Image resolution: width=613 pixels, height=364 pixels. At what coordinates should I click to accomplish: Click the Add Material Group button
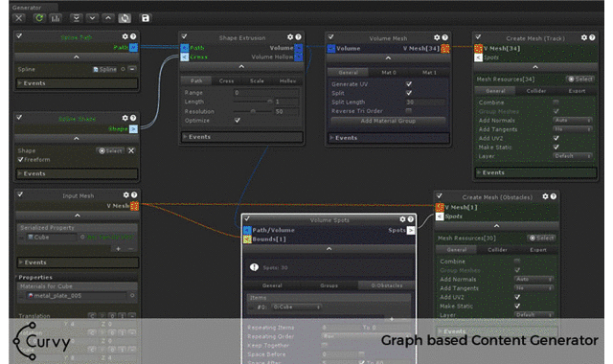click(388, 121)
